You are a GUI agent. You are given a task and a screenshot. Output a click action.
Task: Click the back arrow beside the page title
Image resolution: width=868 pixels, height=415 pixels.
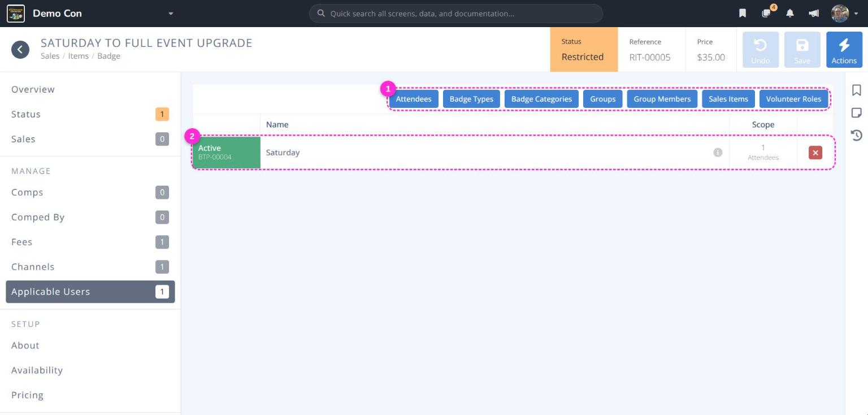point(20,50)
